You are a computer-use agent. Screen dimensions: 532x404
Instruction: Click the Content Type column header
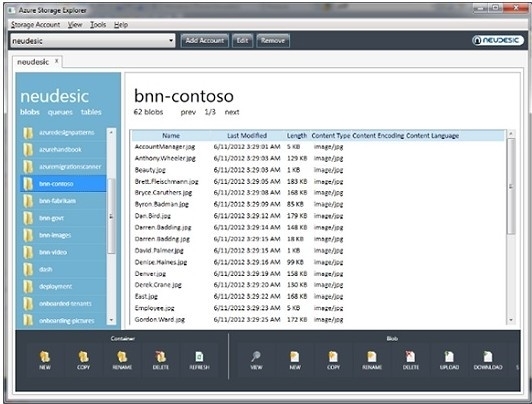click(331, 136)
